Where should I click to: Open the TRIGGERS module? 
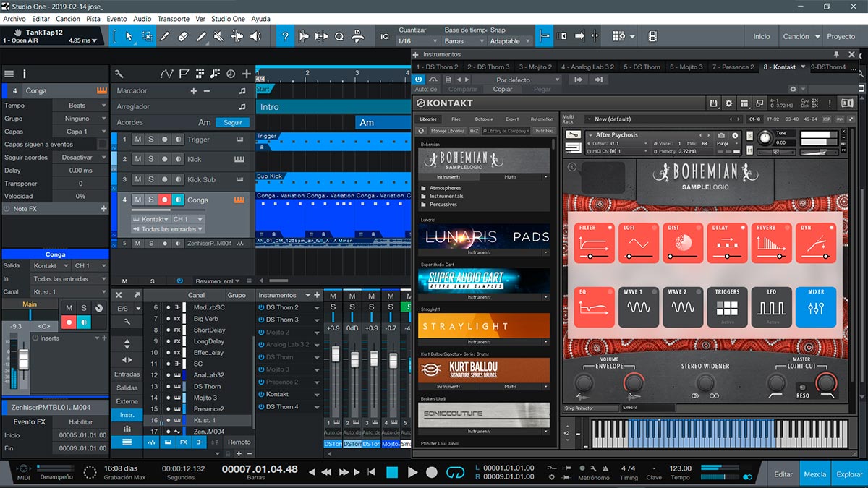(x=727, y=307)
